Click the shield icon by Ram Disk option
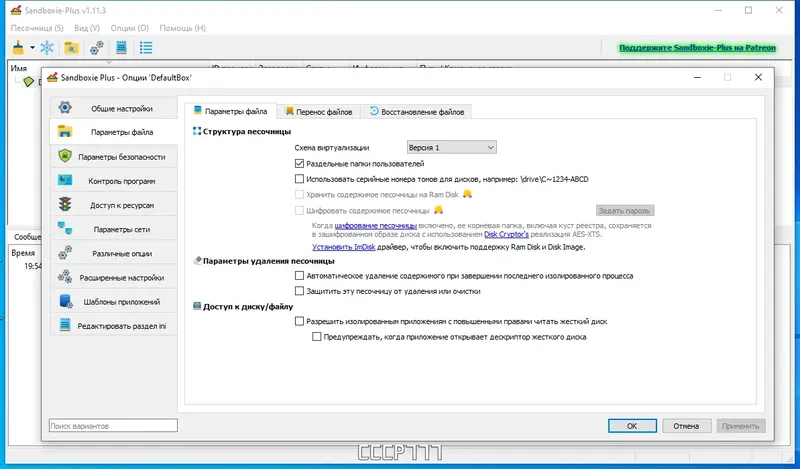Image resolution: width=800 pixels, height=469 pixels. (467, 194)
